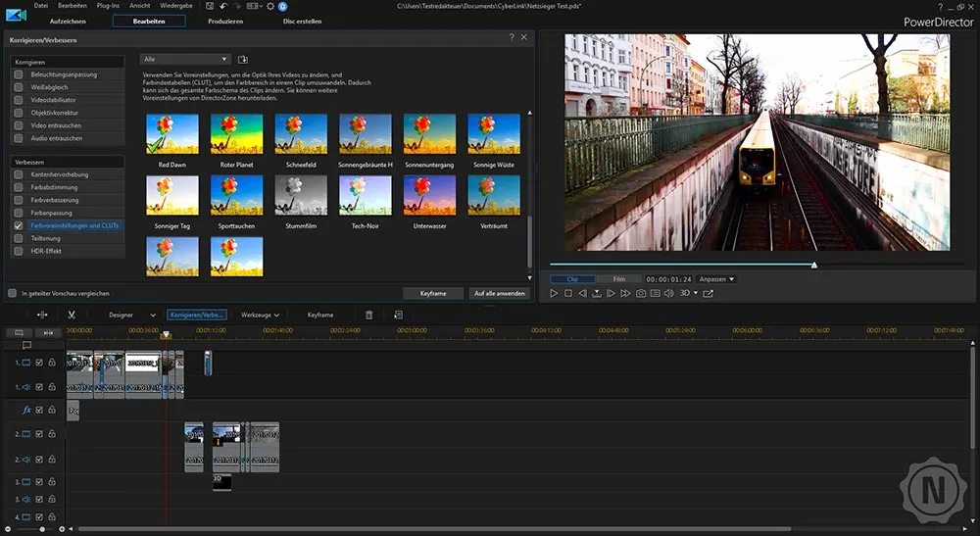Tick the HDR-Effekt checkbox
This screenshot has height=536, width=980.
click(19, 251)
